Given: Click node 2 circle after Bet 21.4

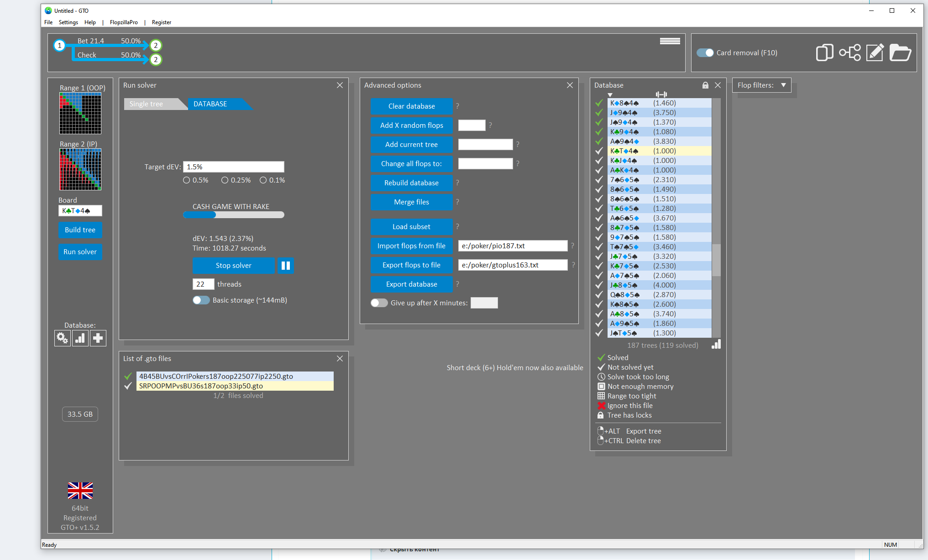Looking at the screenshot, I should pos(156,46).
